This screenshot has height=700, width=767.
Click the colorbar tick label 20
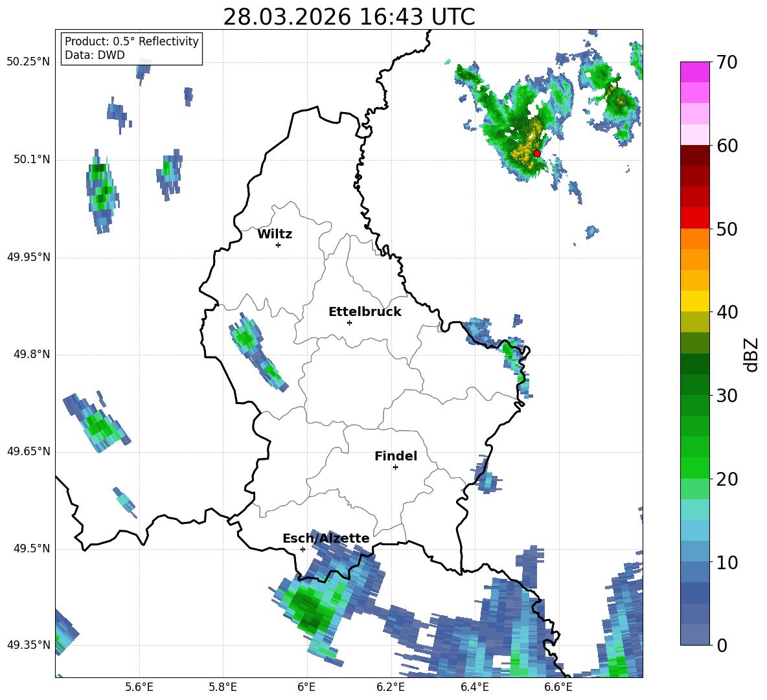pyautogui.click(x=727, y=479)
